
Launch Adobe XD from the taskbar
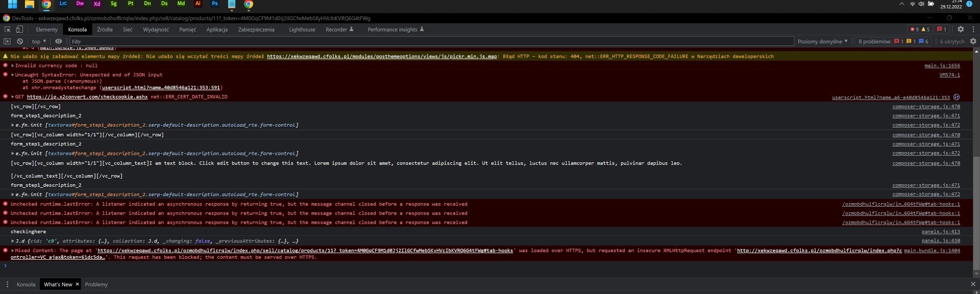(97, 4)
